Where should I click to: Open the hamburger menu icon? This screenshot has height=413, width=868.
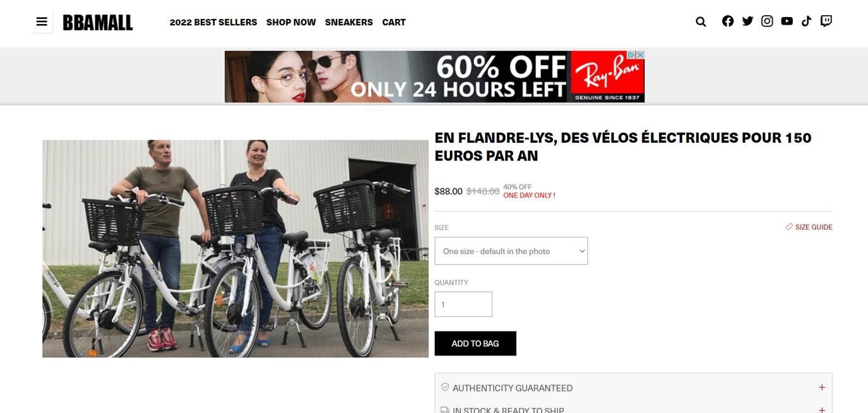click(42, 22)
